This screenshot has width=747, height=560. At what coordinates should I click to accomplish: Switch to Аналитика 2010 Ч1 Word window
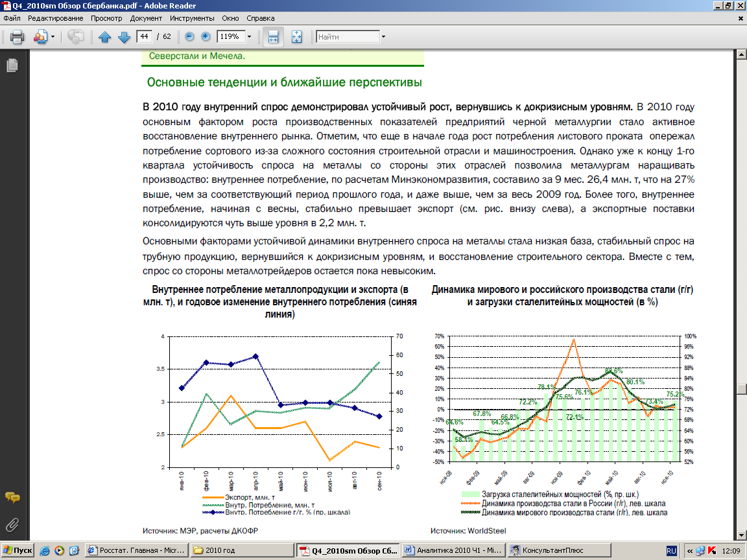[x=453, y=550]
